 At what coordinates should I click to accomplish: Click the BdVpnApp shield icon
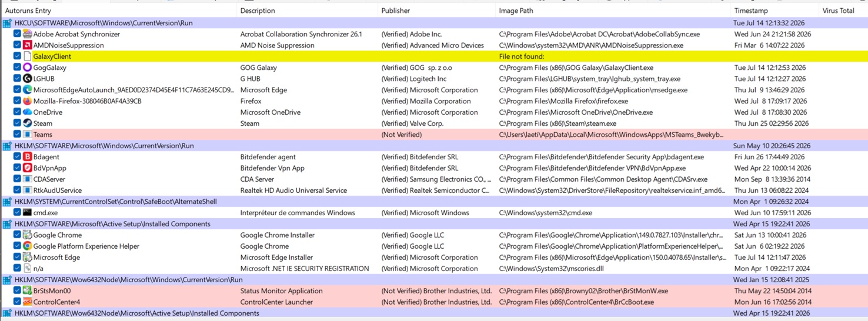27,168
